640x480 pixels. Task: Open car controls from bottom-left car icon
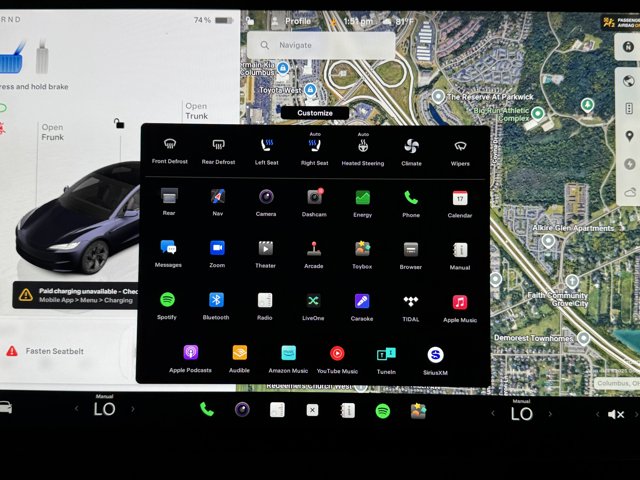tap(6, 407)
